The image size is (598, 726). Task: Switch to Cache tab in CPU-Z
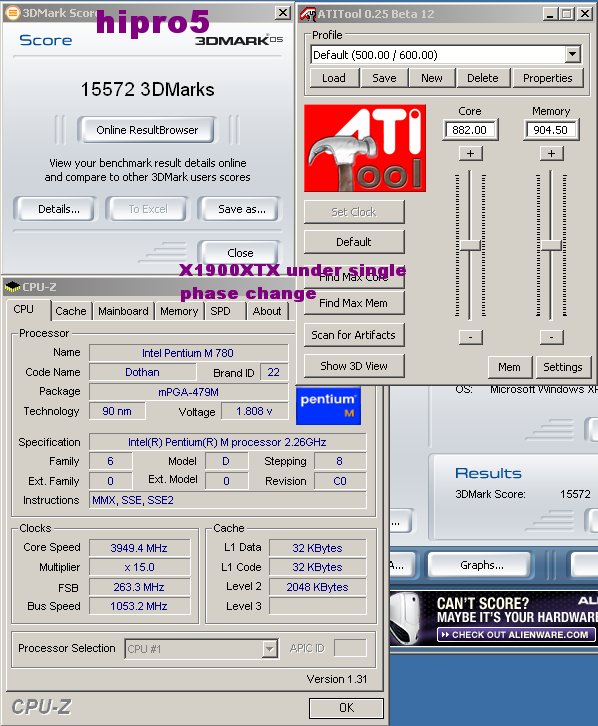tap(71, 311)
